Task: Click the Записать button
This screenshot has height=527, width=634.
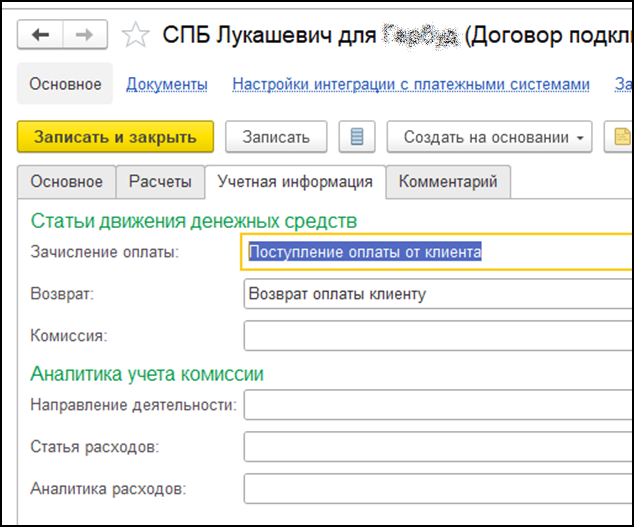Action: [x=276, y=137]
